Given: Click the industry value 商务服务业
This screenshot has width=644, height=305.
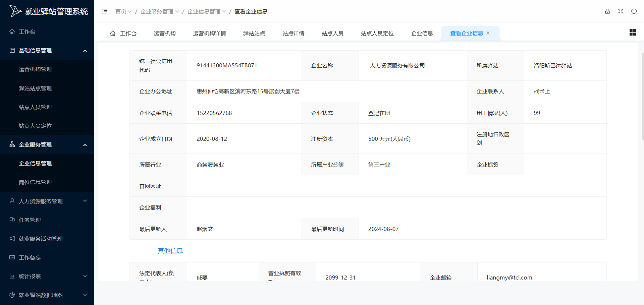Looking at the screenshot, I should [x=210, y=165].
